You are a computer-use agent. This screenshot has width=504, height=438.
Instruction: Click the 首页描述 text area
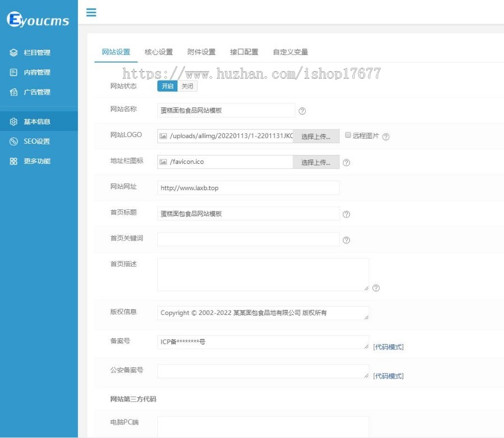coord(263,275)
